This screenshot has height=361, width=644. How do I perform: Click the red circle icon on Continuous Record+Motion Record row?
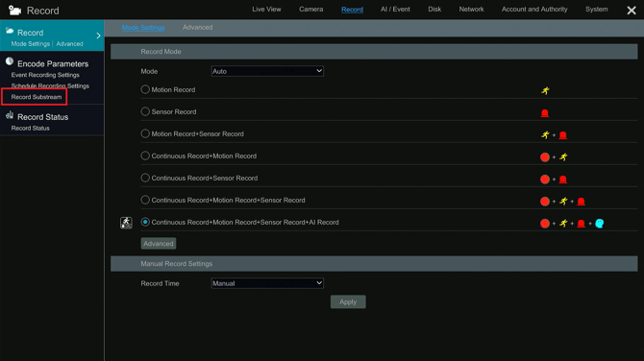tap(545, 157)
